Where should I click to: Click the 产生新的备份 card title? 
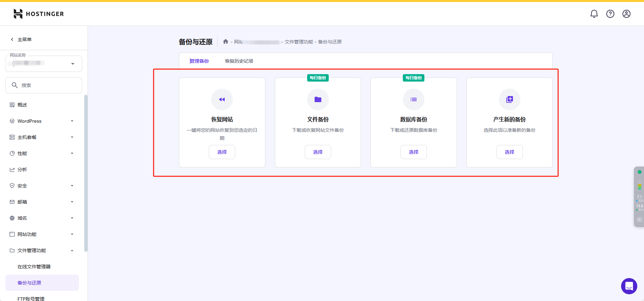510,119
